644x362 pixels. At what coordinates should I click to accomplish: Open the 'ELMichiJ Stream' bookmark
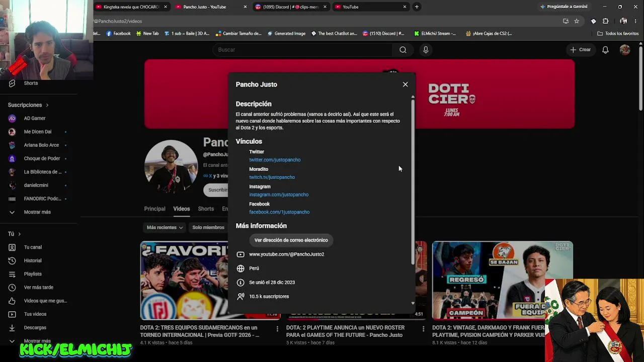point(435,34)
